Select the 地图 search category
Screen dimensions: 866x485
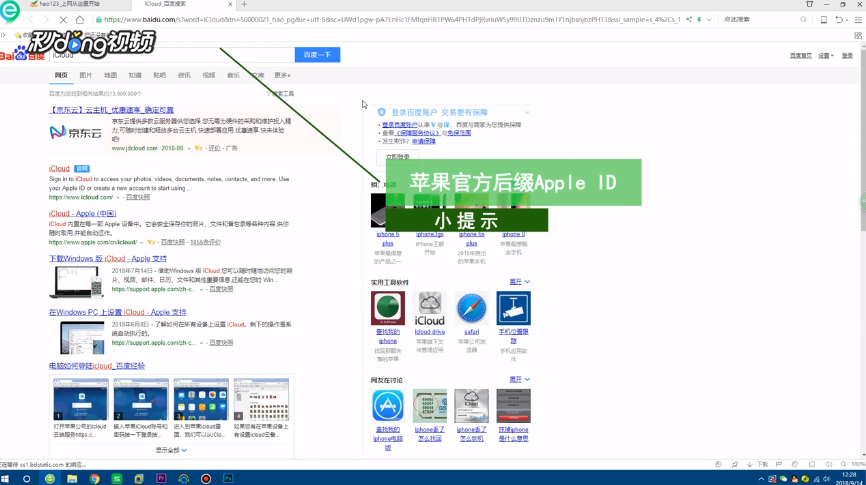(110, 75)
